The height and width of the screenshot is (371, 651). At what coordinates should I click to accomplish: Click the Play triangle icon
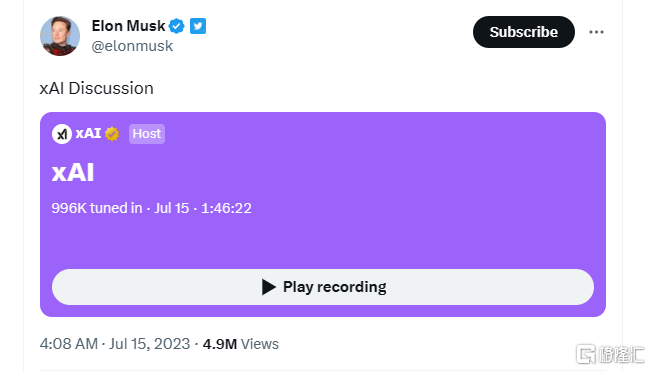269,287
